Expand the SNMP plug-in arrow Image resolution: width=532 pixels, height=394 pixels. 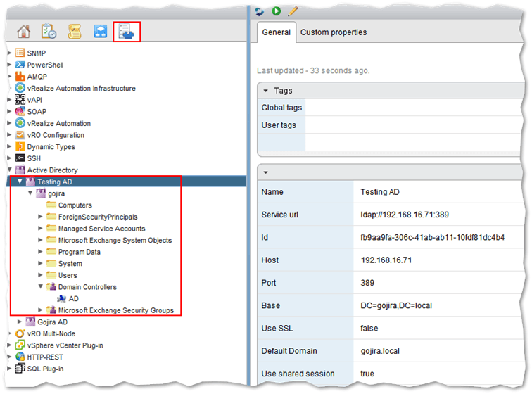tap(10, 53)
